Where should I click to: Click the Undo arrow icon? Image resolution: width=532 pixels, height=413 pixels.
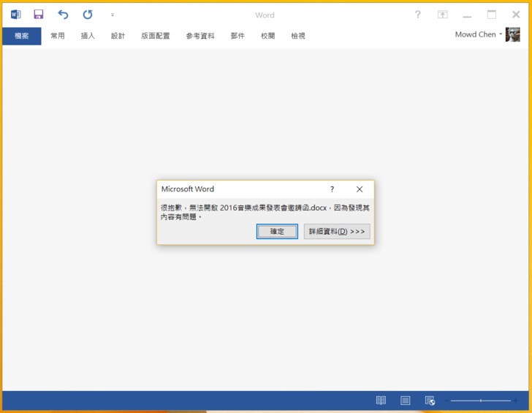[63, 15]
